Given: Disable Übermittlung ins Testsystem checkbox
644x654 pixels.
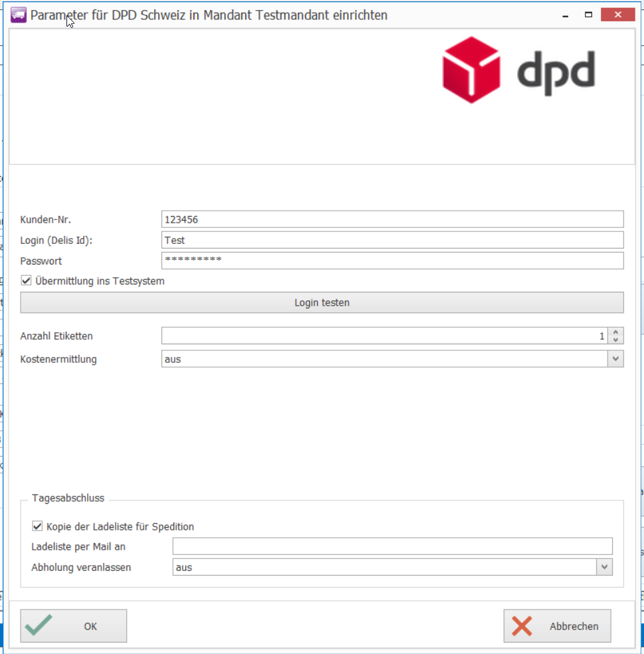Looking at the screenshot, I should tap(27, 281).
